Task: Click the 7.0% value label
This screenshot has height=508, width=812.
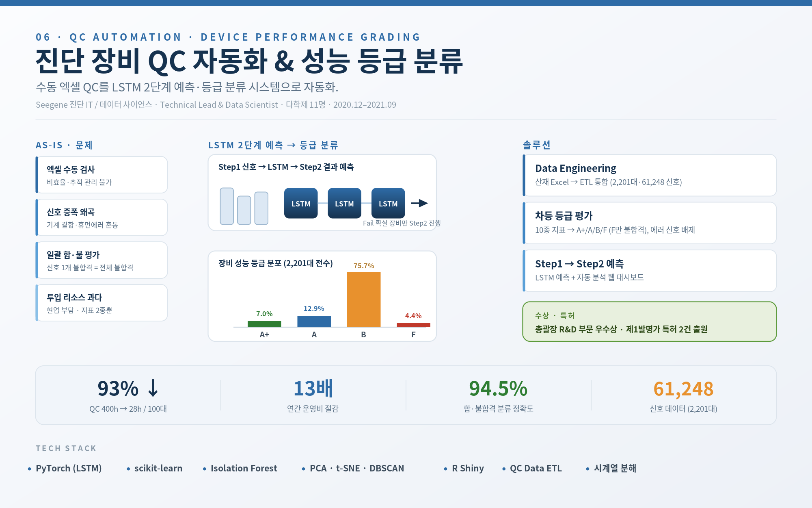Action: pyautogui.click(x=264, y=314)
